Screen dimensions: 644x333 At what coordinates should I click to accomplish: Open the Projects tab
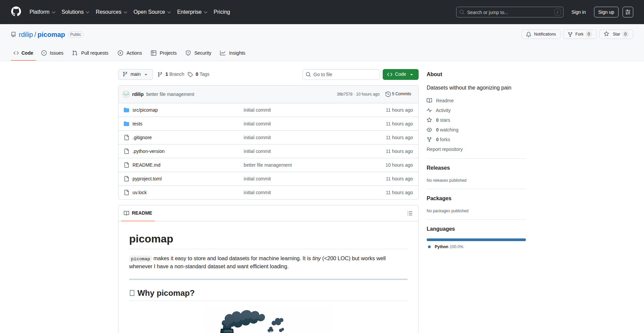164,53
